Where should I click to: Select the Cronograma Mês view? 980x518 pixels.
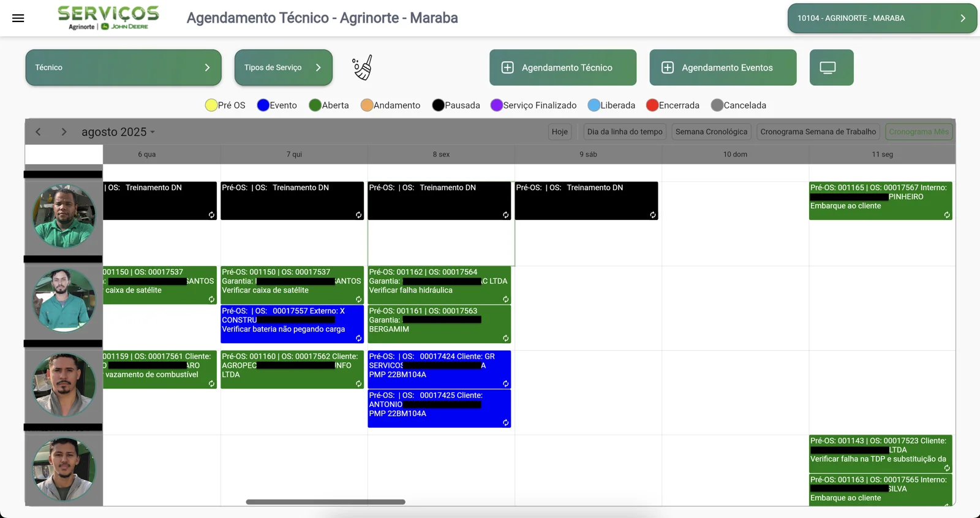[x=919, y=132]
